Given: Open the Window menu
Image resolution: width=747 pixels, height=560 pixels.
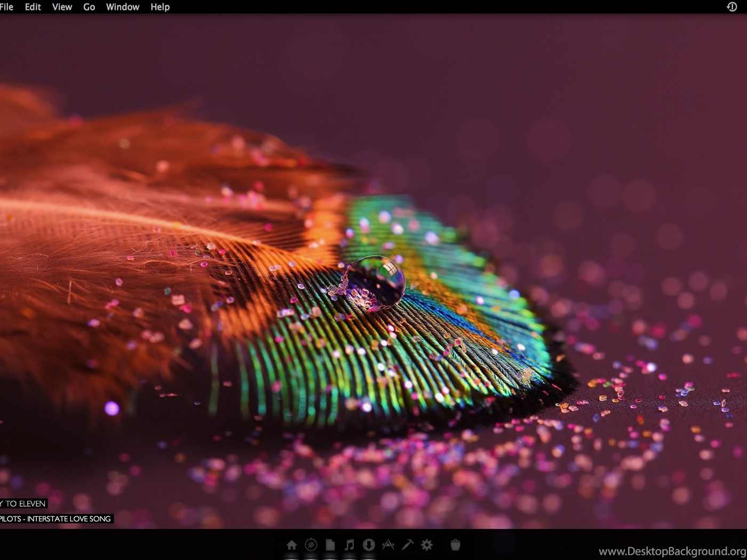Looking at the screenshot, I should [122, 7].
